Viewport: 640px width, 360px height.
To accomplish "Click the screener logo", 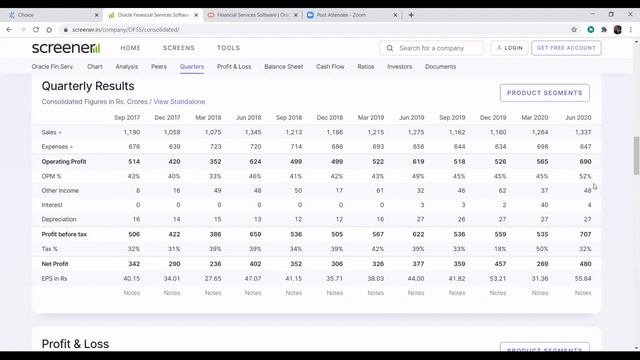I will pos(66,48).
